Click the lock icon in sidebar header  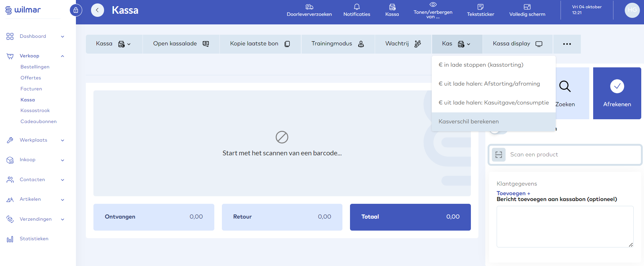coord(76,10)
